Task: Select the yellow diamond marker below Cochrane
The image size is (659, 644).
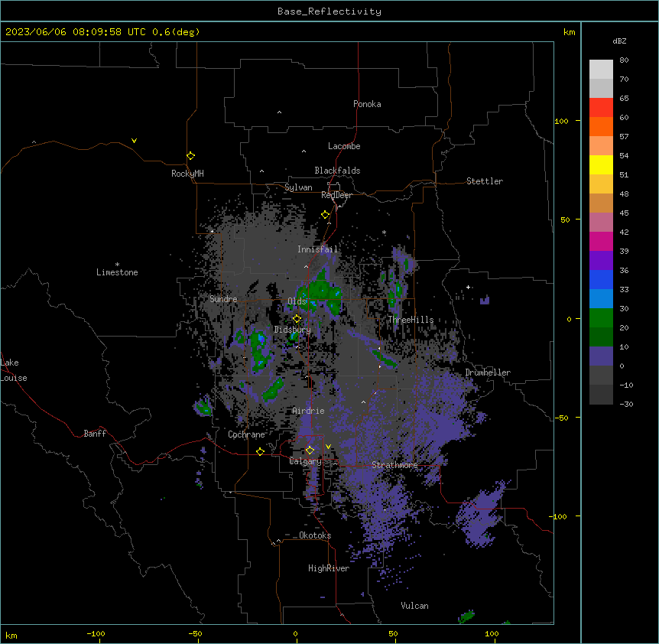Action: coord(260,451)
